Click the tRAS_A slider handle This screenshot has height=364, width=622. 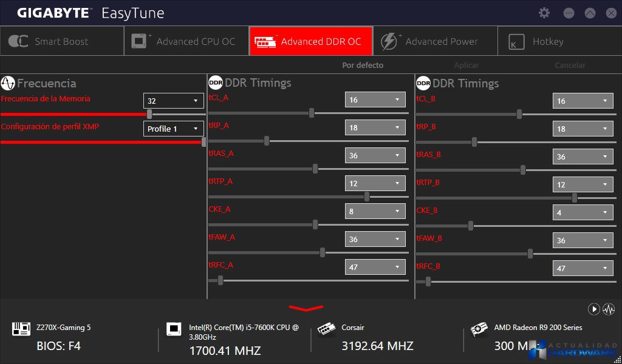click(x=315, y=169)
